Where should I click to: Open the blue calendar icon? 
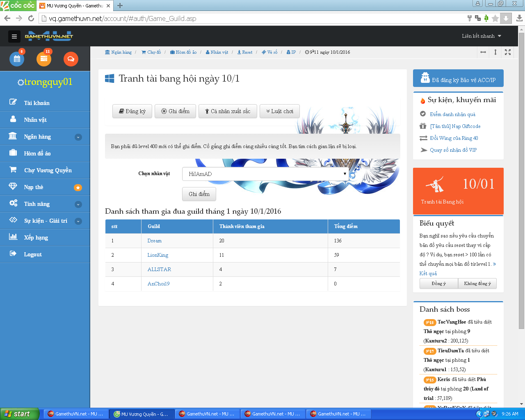(17, 59)
